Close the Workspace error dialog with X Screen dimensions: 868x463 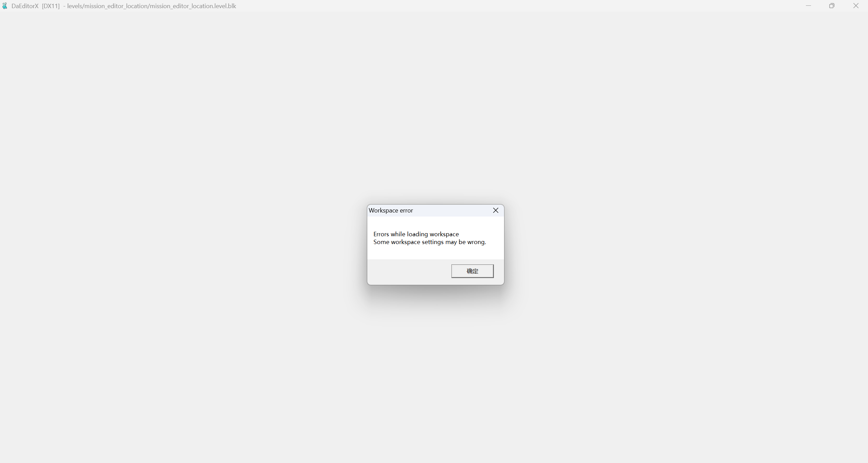(x=496, y=210)
